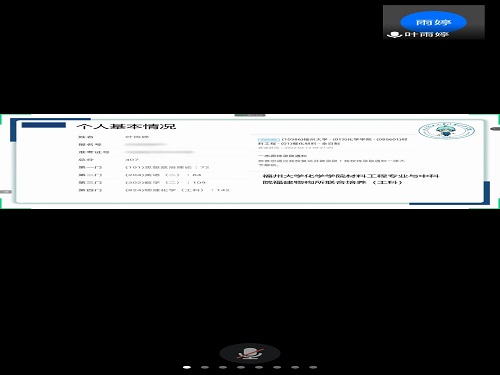
Task: Unmute using the crossed-out microphone button
Action: [250, 354]
